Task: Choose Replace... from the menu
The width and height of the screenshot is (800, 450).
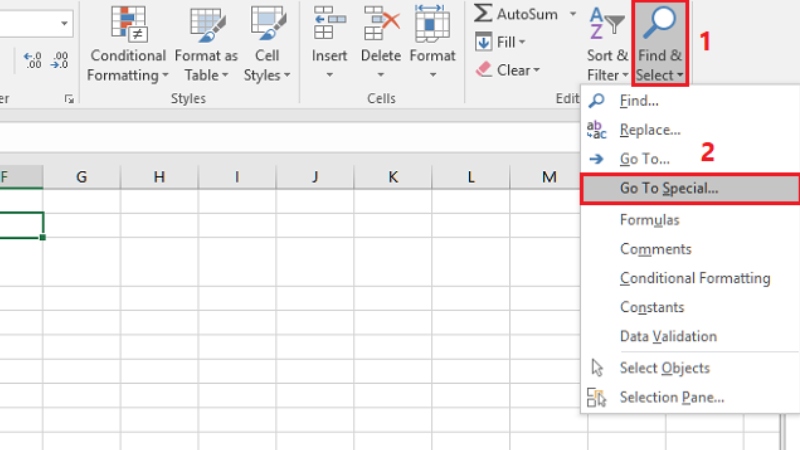Action: click(690, 130)
